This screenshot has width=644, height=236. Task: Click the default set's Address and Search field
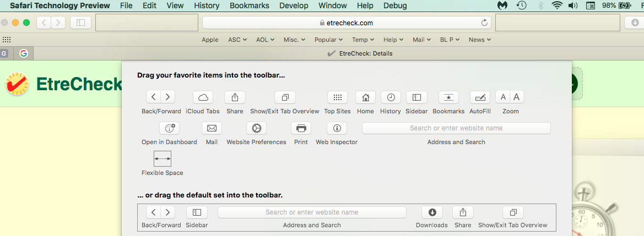[312, 212]
